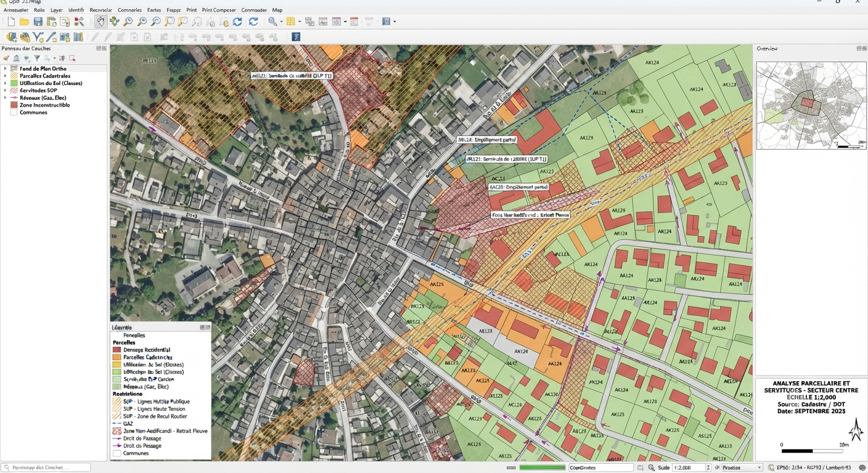Open the Layer menu
Viewport: 868px width, 473px height.
pyautogui.click(x=57, y=10)
